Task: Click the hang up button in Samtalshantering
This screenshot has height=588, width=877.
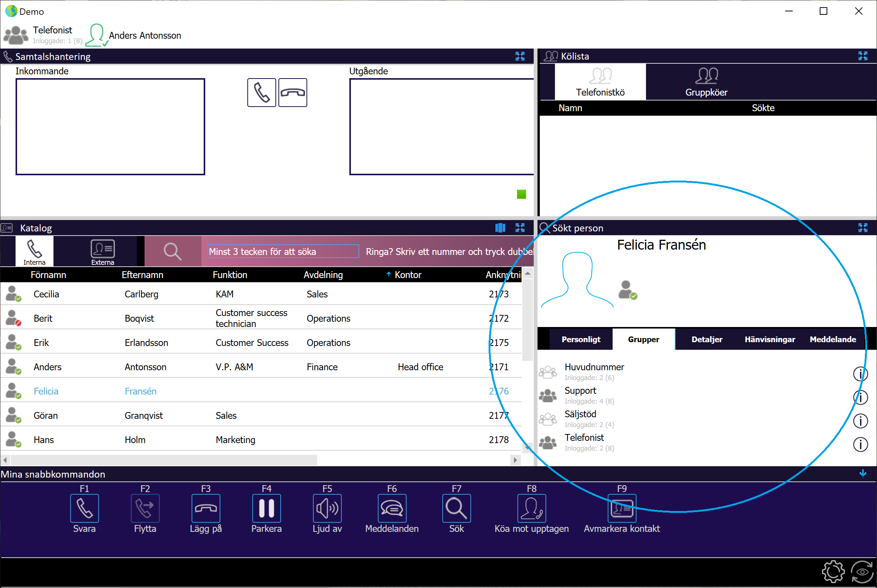Action: pos(292,93)
